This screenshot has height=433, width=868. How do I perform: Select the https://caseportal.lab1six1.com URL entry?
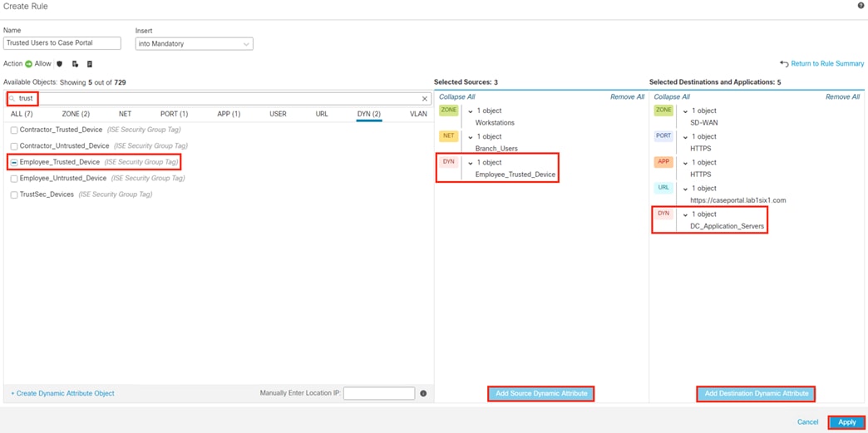pos(738,200)
